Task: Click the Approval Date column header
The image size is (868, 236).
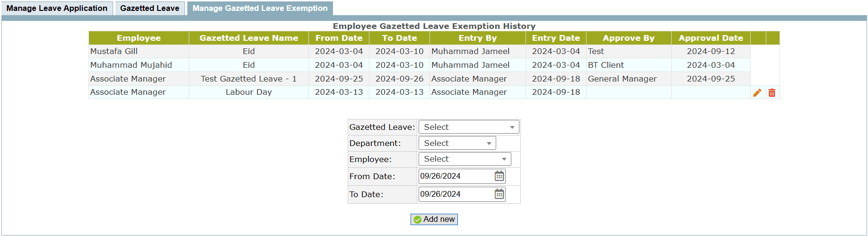Action: coord(710,38)
